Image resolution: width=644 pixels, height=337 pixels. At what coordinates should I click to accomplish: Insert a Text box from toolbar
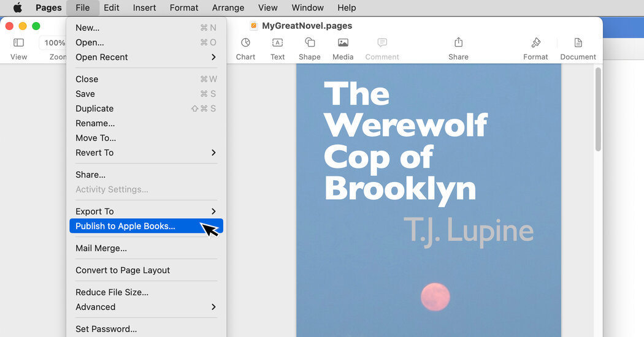point(277,43)
